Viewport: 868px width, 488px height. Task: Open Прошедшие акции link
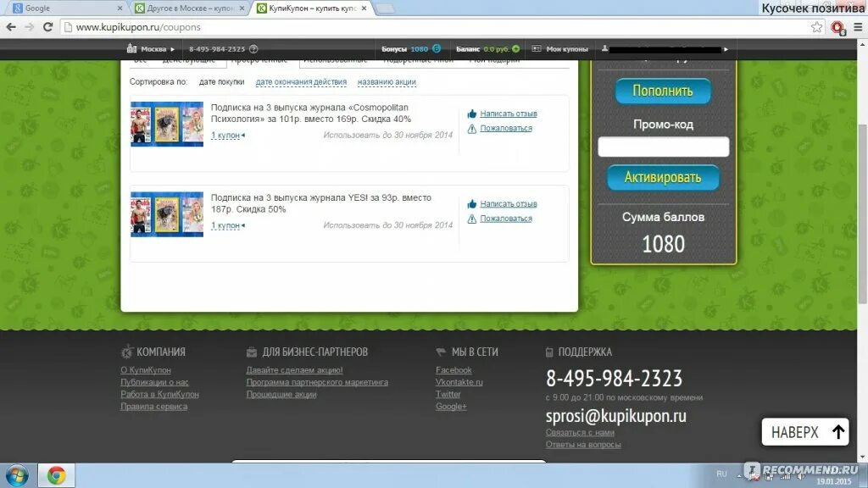(281, 394)
